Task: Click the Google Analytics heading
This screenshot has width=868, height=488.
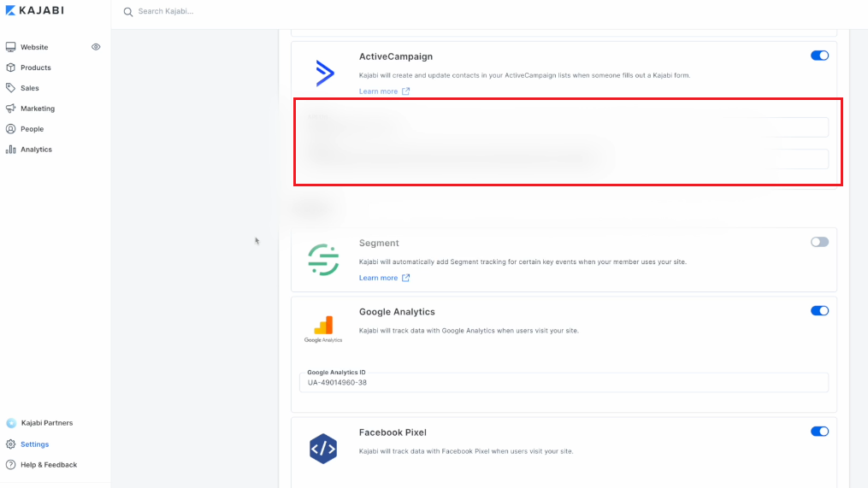Action: [397, 311]
